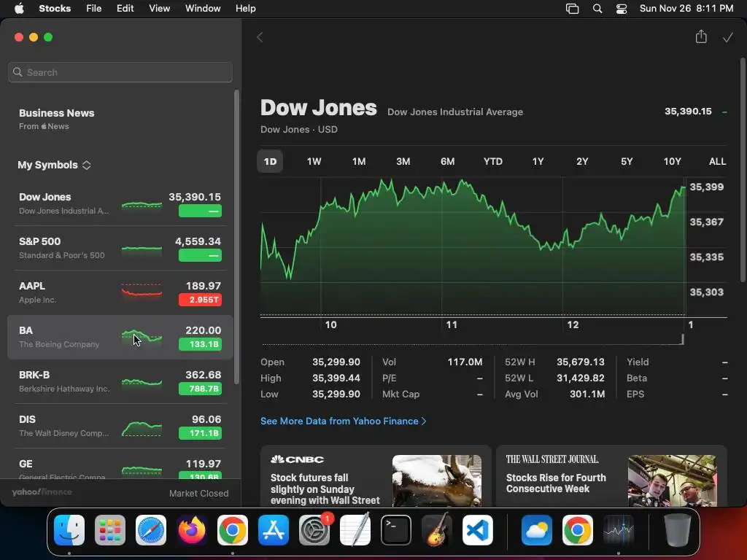This screenshot has height=560, width=747.
Task: Select the 1D chart range
Action: (270, 161)
